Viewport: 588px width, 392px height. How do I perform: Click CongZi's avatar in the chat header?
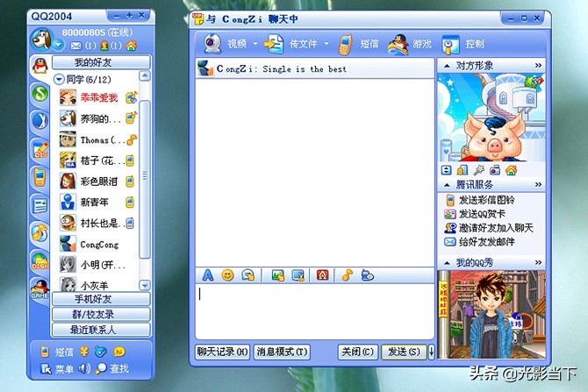coord(205,68)
